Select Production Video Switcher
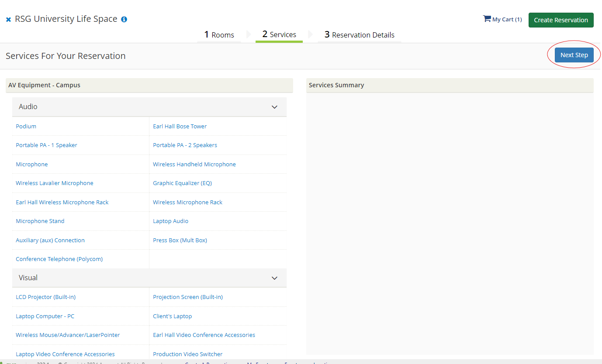The width and height of the screenshot is (602, 364). click(188, 354)
